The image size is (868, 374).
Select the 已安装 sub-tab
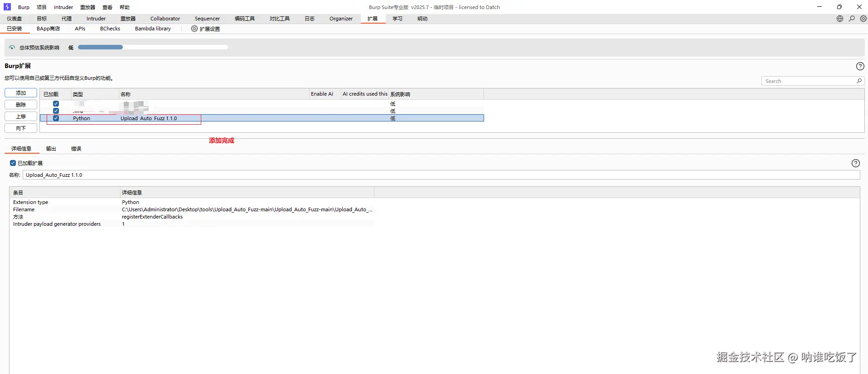[15, 29]
